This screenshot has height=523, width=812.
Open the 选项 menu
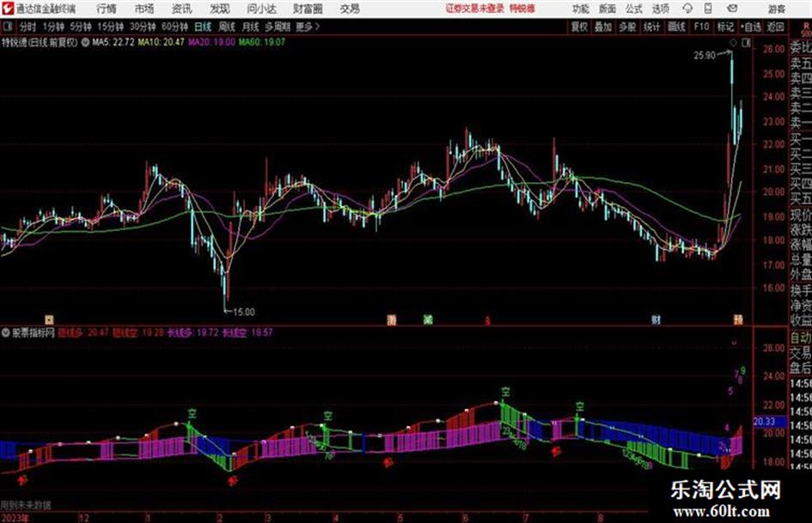(660, 9)
